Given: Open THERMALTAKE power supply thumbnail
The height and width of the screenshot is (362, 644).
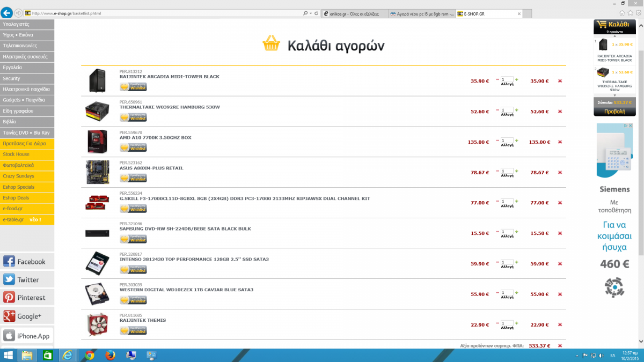Looking at the screenshot, I should (97, 112).
